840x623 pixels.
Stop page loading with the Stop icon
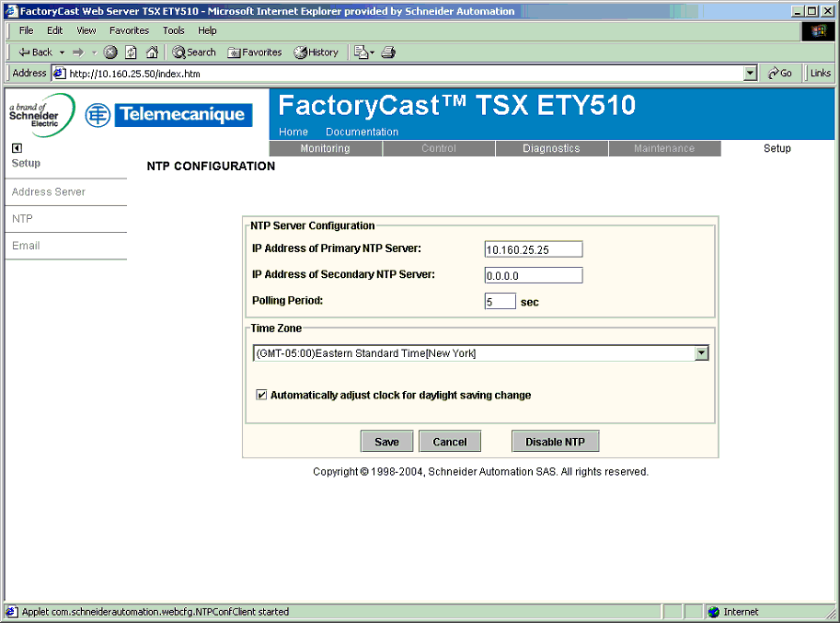point(110,52)
